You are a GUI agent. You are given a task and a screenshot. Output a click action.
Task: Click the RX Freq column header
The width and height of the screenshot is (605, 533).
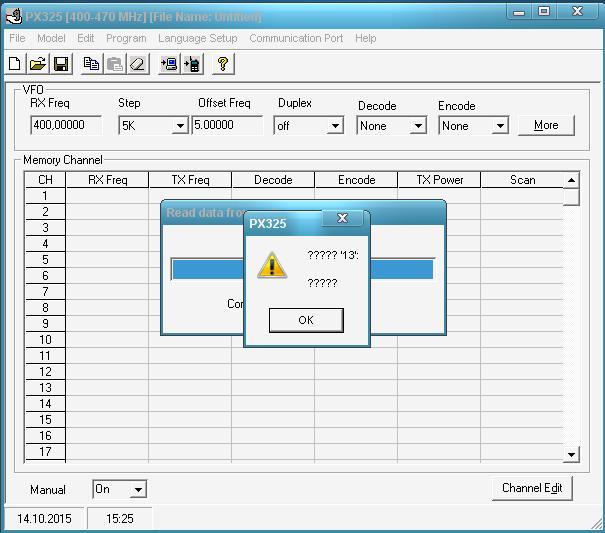point(107,180)
